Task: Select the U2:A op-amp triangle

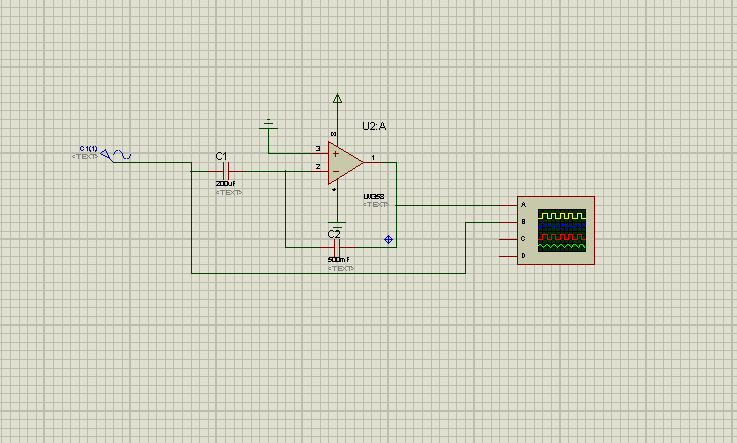Action: pyautogui.click(x=345, y=163)
